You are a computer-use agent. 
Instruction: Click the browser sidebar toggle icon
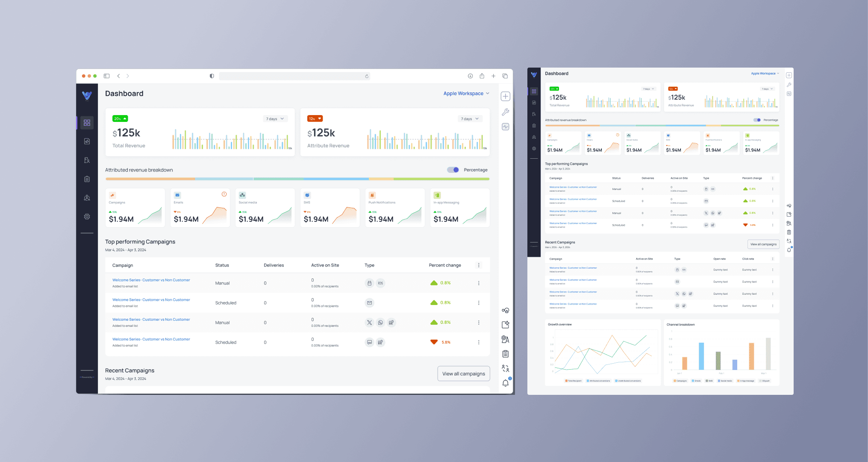[107, 76]
